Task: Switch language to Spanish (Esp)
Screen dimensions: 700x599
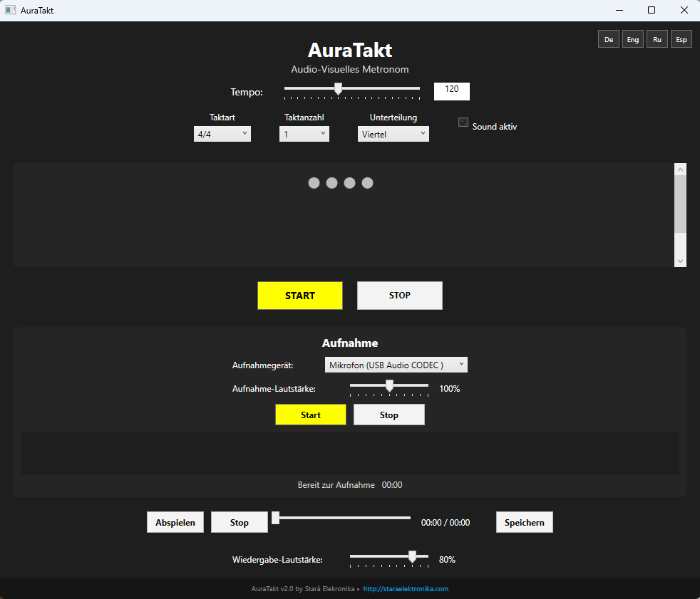Action: point(681,39)
